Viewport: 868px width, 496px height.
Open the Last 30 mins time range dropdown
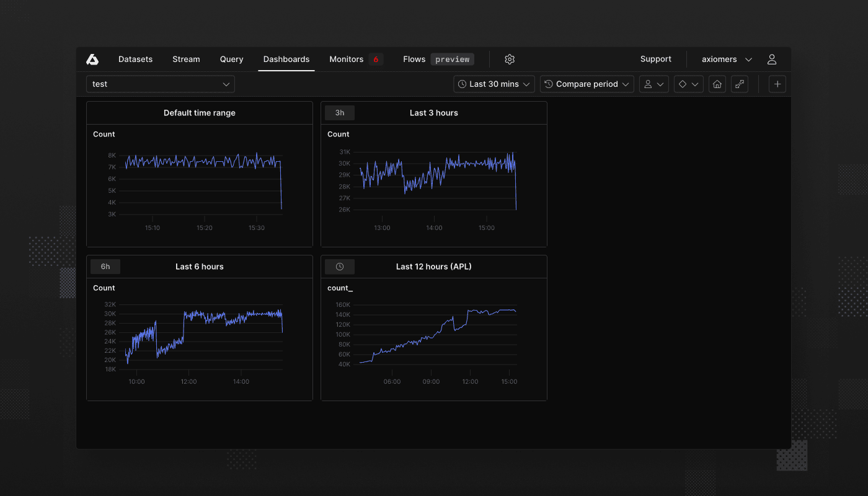494,84
